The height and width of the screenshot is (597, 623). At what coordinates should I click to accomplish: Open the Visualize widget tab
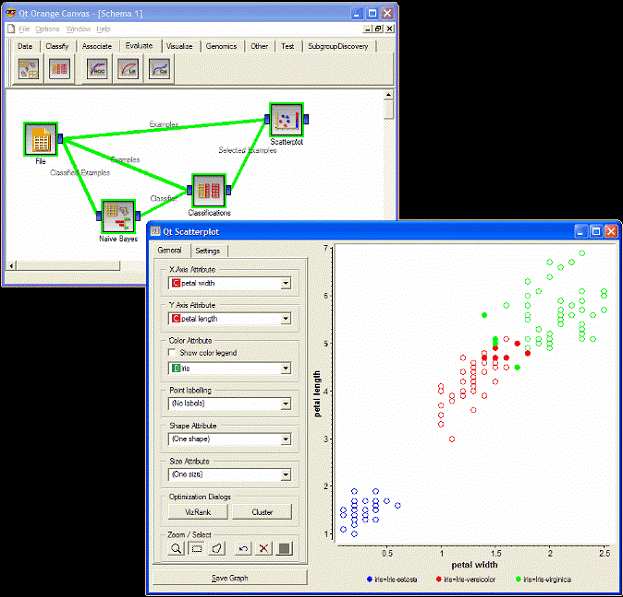pyautogui.click(x=179, y=46)
